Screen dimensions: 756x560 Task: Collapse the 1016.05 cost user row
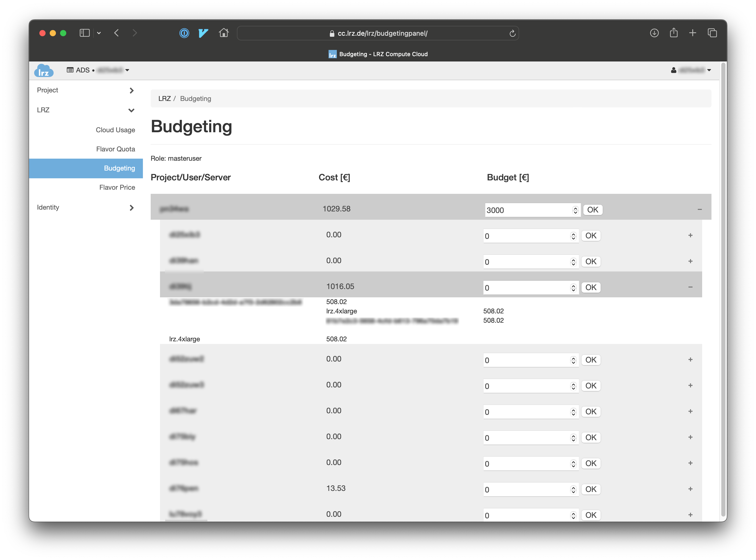690,287
